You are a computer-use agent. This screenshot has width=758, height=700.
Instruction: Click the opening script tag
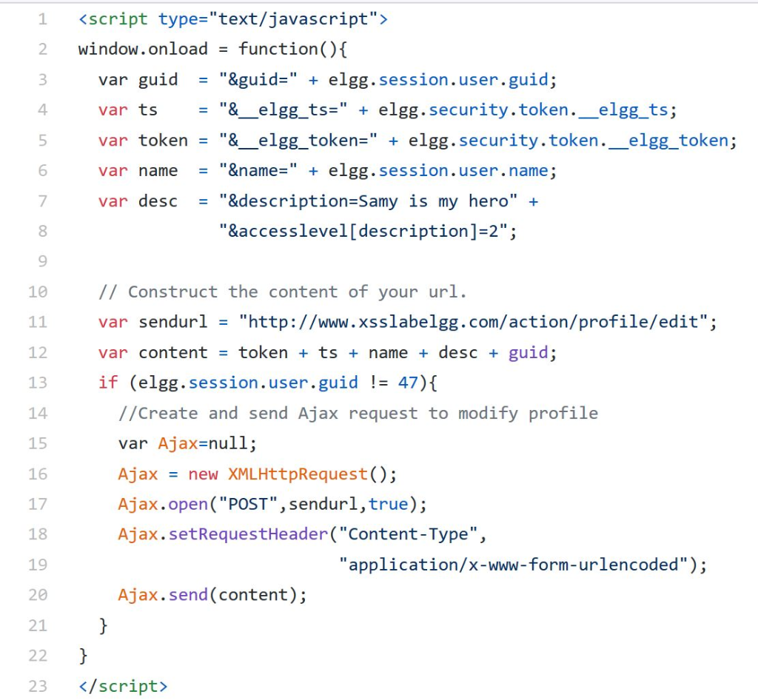tap(233, 19)
